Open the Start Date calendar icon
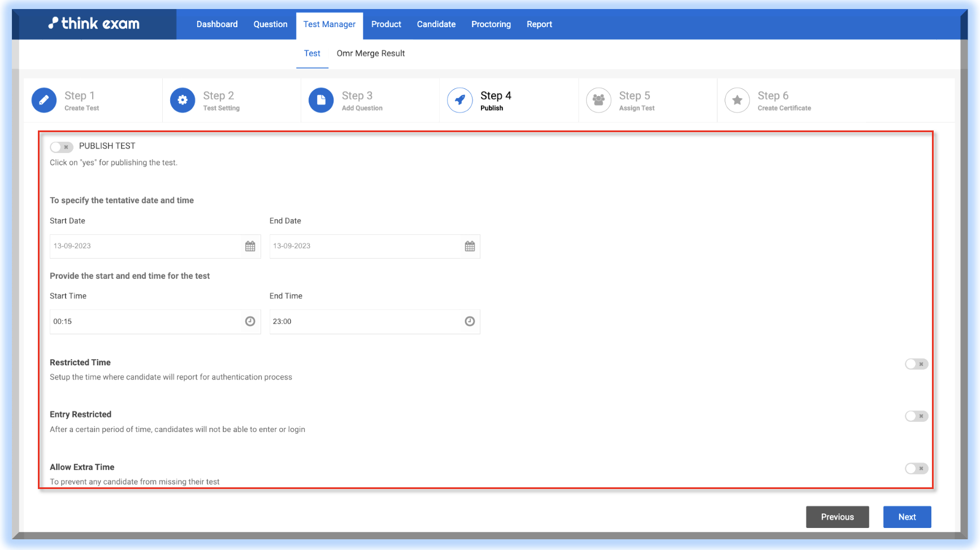Image resolution: width=980 pixels, height=550 pixels. click(x=250, y=246)
